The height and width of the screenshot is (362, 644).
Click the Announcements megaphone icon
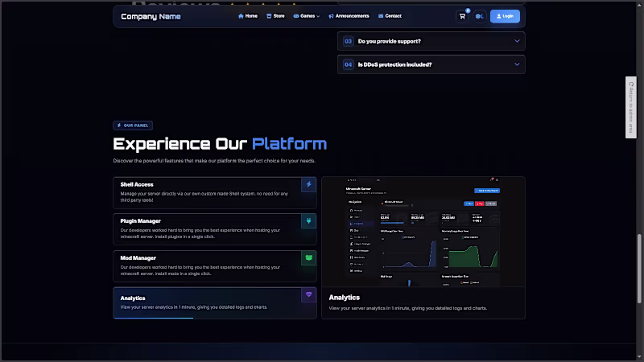click(331, 16)
